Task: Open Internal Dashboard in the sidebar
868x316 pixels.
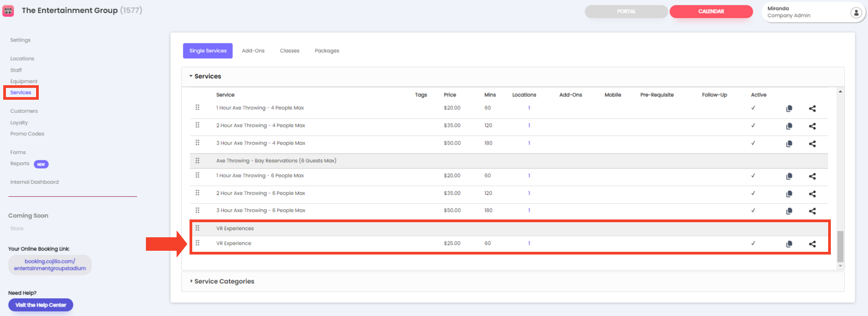Action: click(34, 182)
